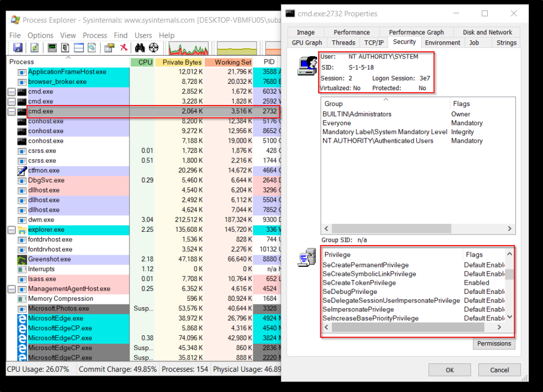Click the crosshair Find Window's Process icon
Screen dimensions: 543x392
(x=154, y=48)
